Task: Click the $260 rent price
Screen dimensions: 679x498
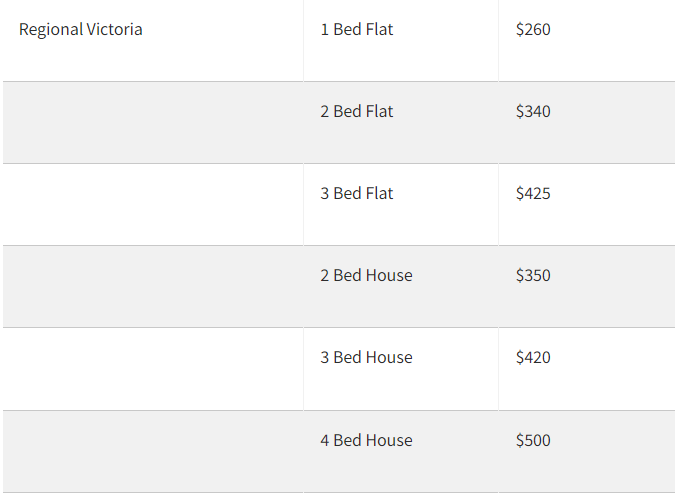Action: coord(533,29)
